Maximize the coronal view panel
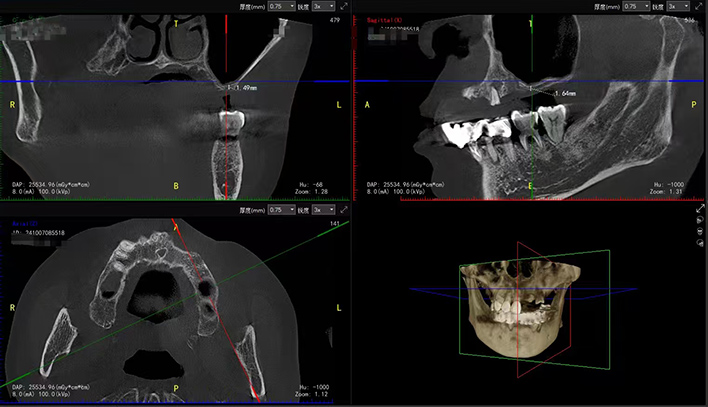 click(343, 6)
